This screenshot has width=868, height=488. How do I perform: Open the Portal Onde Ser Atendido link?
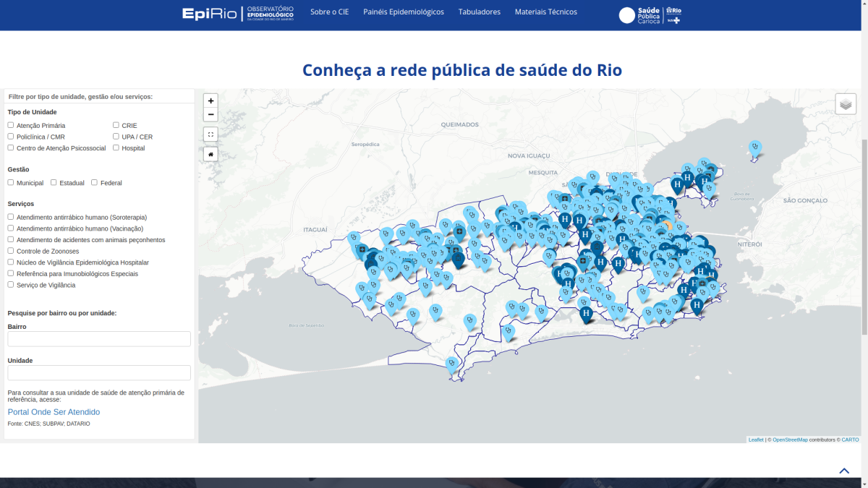[x=54, y=412]
